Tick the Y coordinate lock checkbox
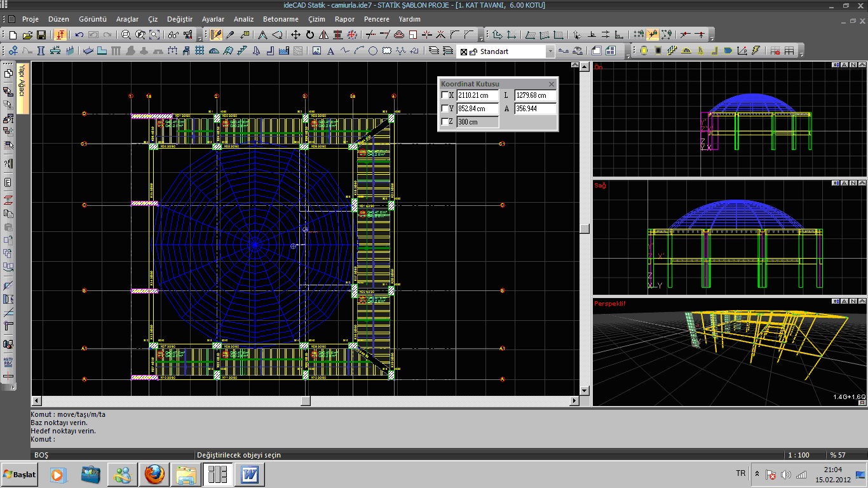Screen dimensions: 868x488 click(445, 109)
